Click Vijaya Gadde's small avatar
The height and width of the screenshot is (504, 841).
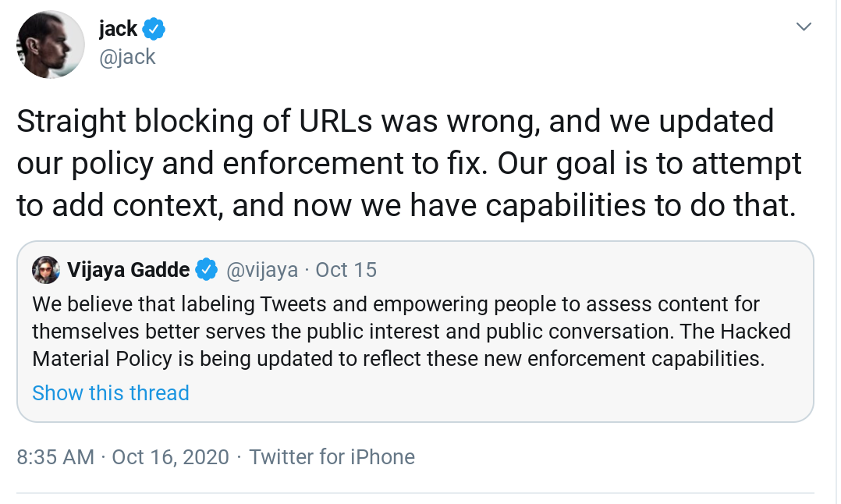click(46, 270)
